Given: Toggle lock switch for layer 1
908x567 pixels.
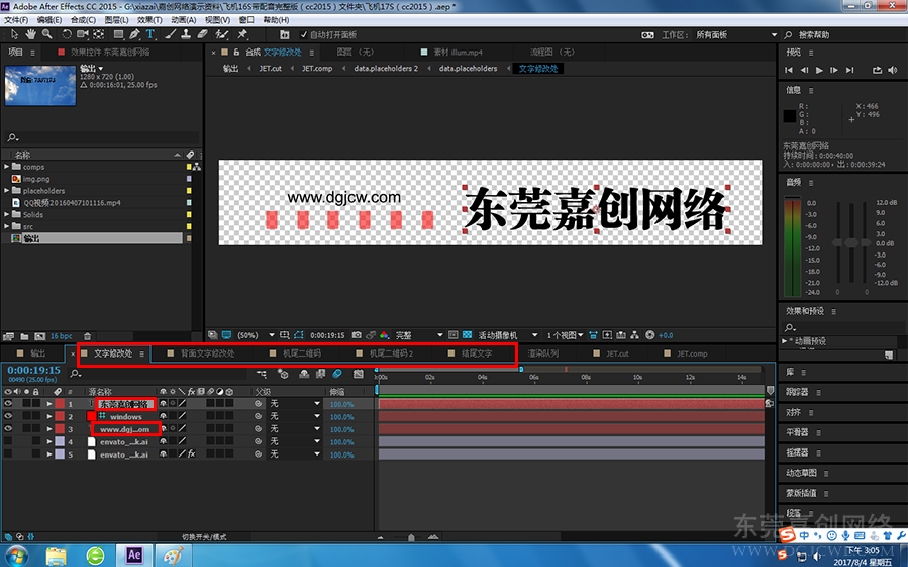Looking at the screenshot, I should 36,404.
